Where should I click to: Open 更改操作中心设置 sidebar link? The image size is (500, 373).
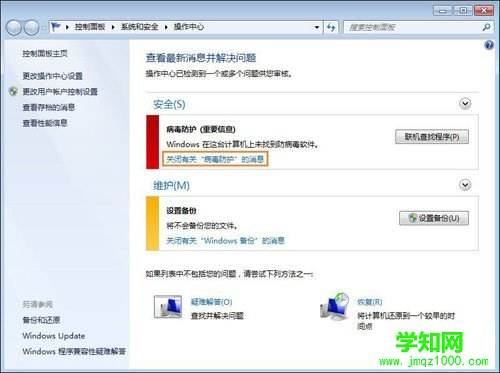(x=52, y=76)
